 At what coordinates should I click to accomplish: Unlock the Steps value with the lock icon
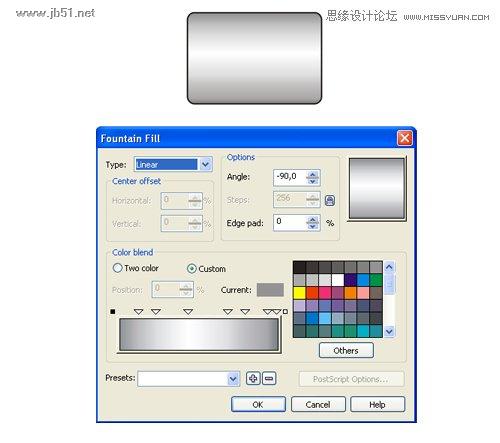330,200
